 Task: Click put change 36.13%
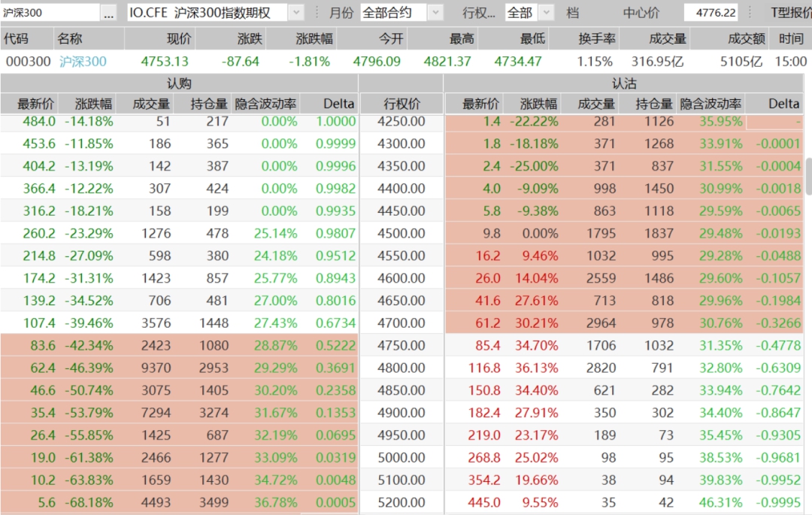[537, 368]
